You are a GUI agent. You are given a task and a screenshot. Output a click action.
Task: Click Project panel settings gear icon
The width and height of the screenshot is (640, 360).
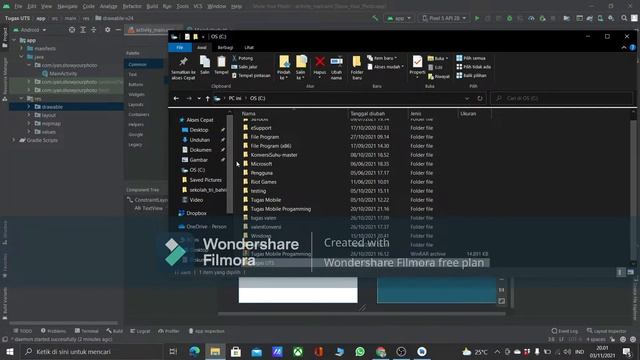pos(107,30)
